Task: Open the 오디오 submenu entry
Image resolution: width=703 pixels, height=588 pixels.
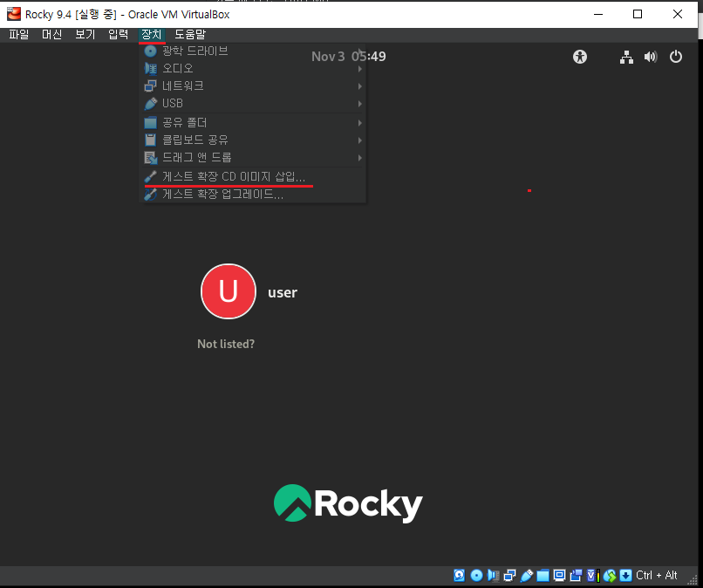Action: click(253, 69)
